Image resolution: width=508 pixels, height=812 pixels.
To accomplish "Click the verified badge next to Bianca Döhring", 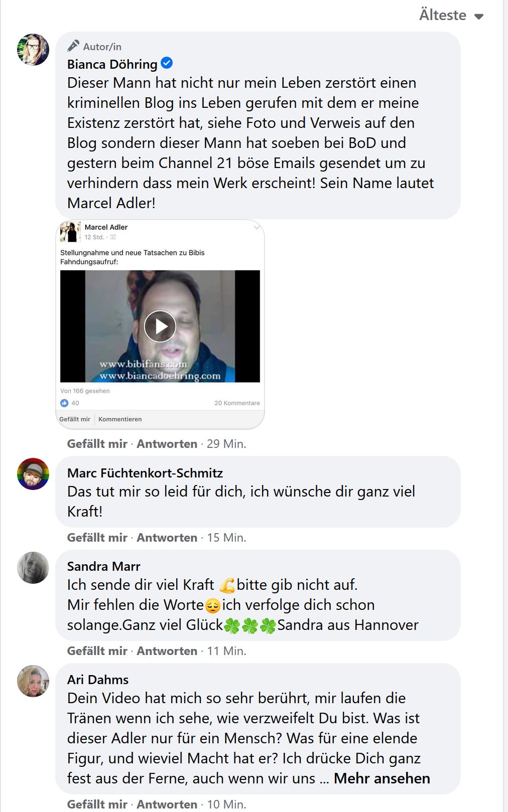I will 167,63.
